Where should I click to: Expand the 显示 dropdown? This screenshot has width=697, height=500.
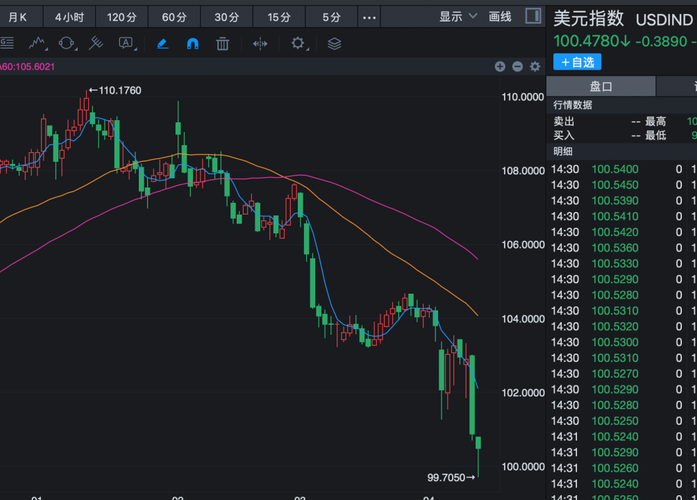[456, 17]
